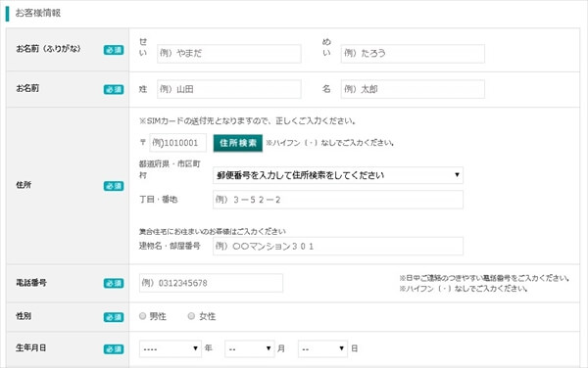
Task: Select the 男性 radio button
Action: coord(142,316)
